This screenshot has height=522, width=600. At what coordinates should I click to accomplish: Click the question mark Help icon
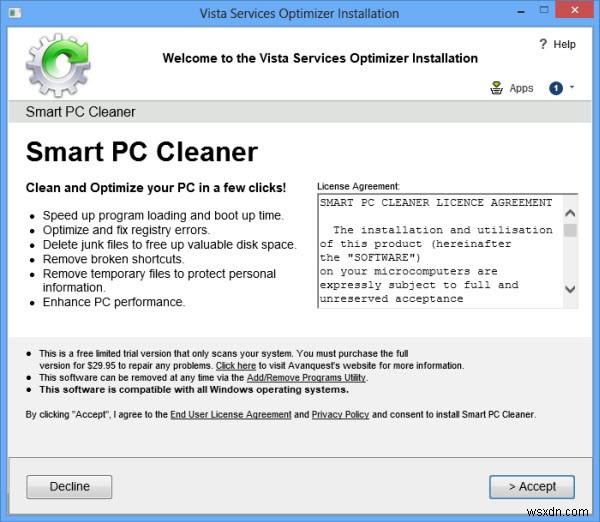(x=543, y=44)
